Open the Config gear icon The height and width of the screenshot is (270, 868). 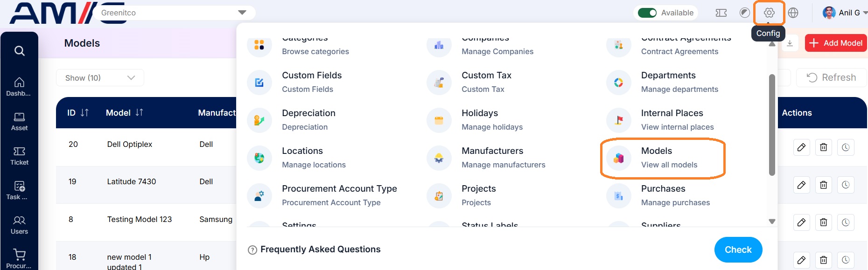pos(769,13)
